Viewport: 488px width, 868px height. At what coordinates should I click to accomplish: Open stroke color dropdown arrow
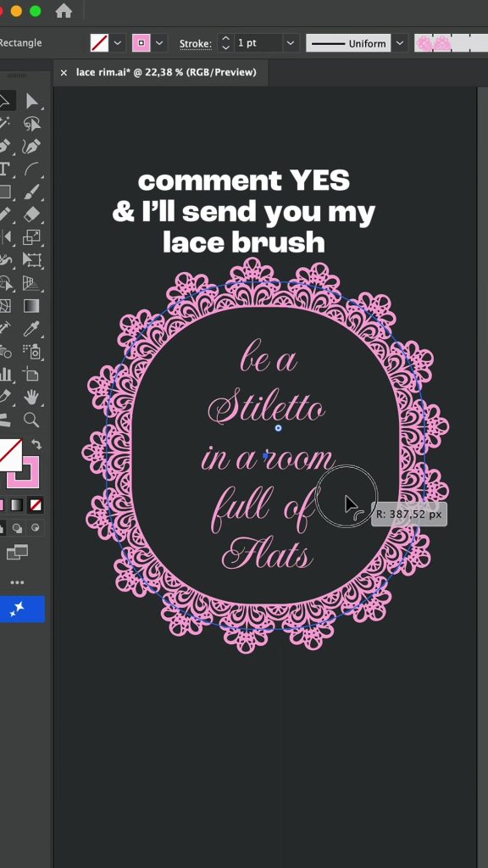click(159, 42)
